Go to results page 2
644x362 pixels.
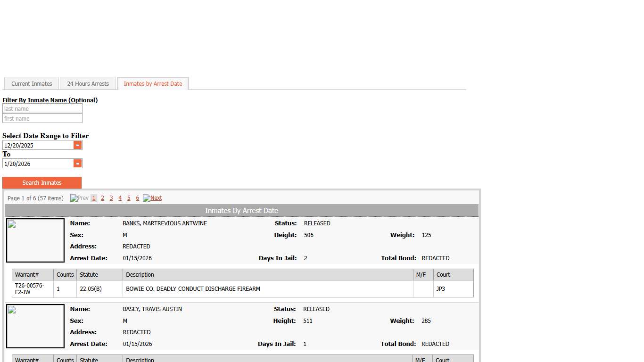pos(102,198)
